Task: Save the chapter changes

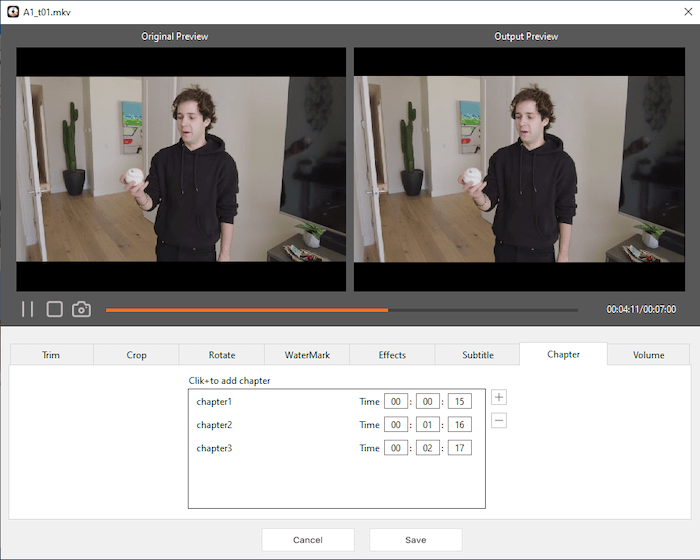Action: [x=415, y=540]
